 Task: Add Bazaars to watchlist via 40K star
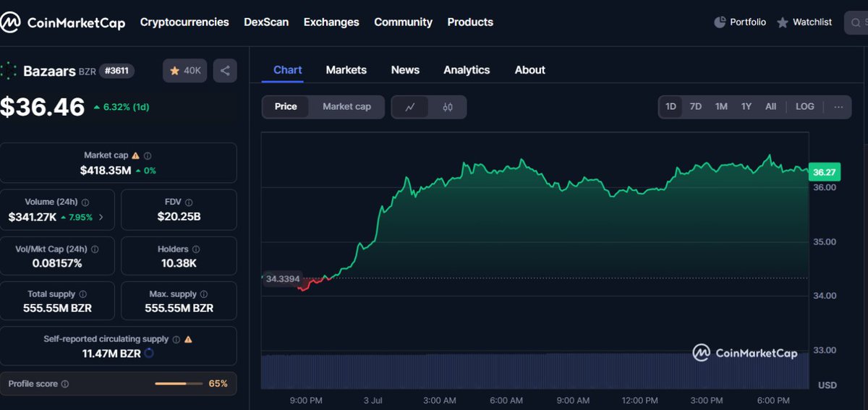click(x=185, y=71)
